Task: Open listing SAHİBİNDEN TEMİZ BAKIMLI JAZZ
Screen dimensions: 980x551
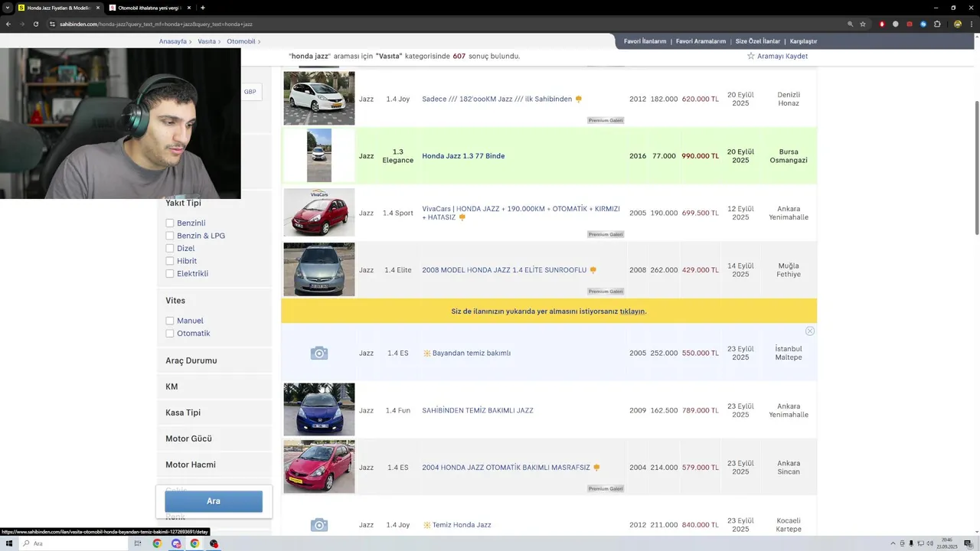Action: [x=478, y=410]
